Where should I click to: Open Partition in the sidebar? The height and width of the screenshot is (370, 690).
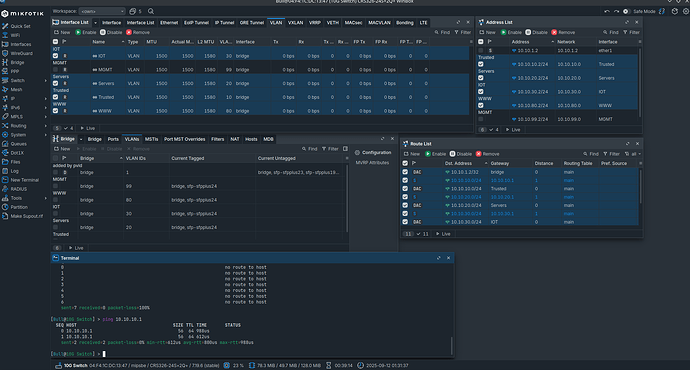click(x=19, y=207)
